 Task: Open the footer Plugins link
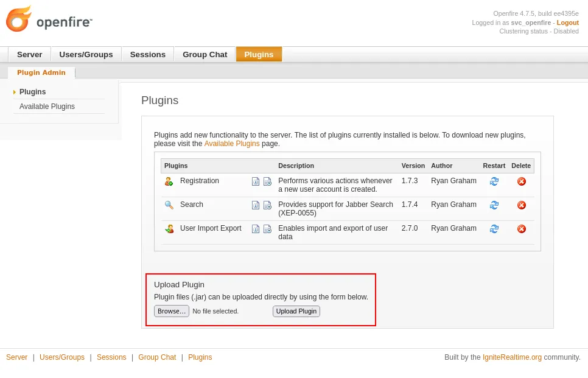point(200,357)
